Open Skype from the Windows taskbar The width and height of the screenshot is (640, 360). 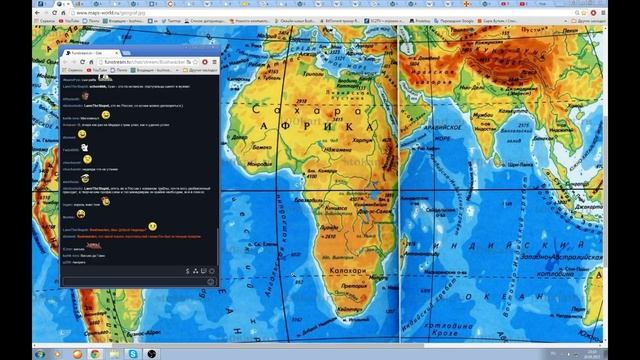pos(133,354)
